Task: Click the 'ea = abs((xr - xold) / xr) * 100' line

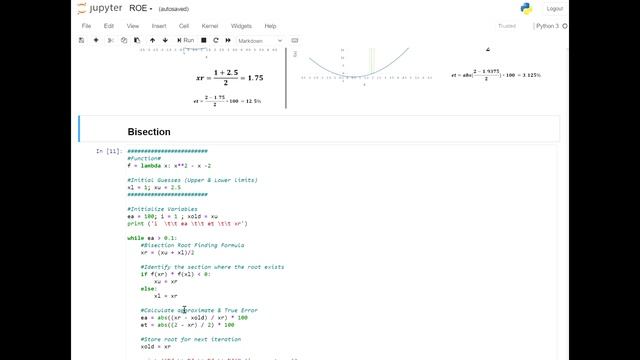Action: tap(194, 318)
